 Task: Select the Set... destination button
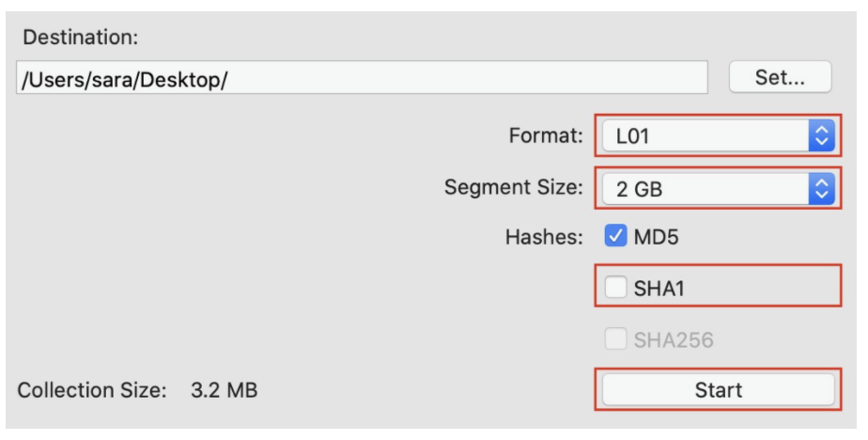tap(780, 77)
